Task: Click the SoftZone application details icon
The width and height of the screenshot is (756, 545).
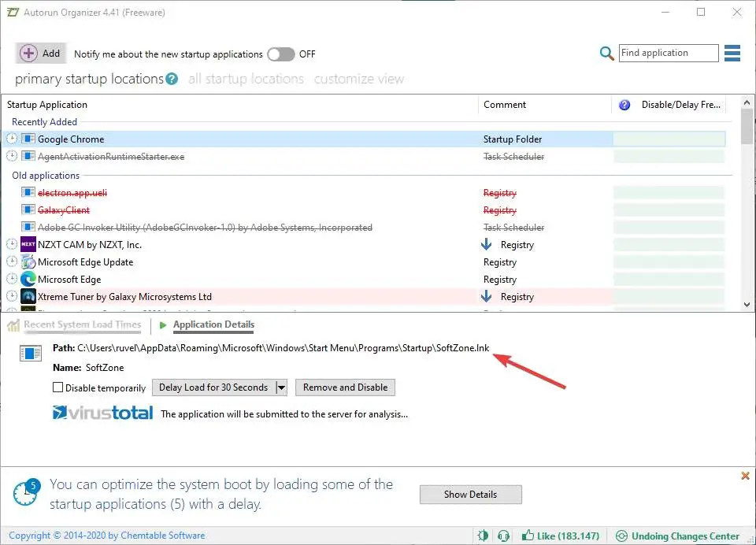Action: point(31,354)
